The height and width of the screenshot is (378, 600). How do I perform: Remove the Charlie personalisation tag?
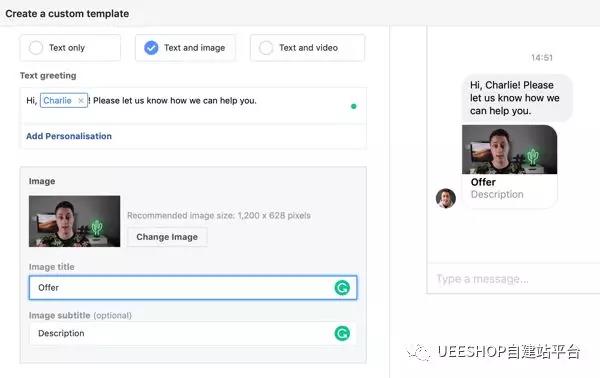81,101
